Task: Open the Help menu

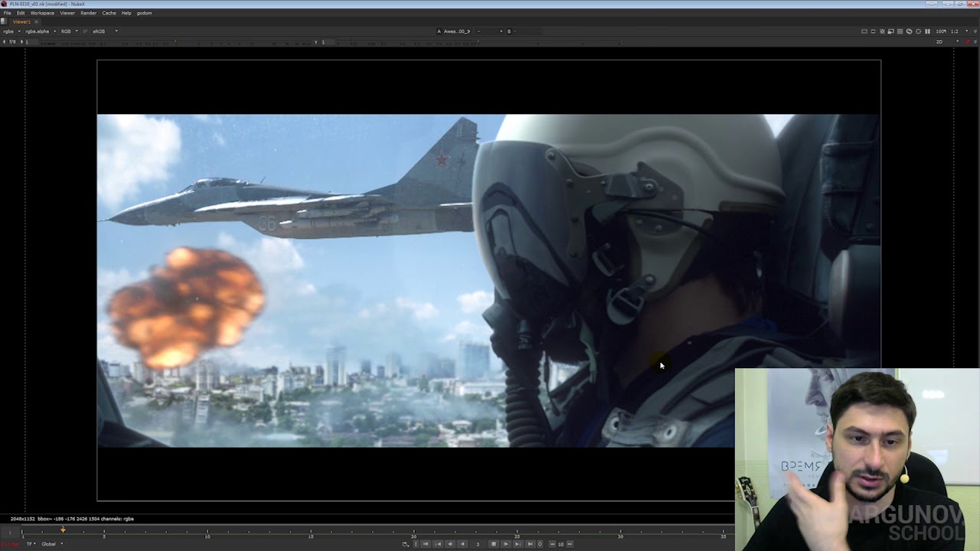Action: (126, 13)
